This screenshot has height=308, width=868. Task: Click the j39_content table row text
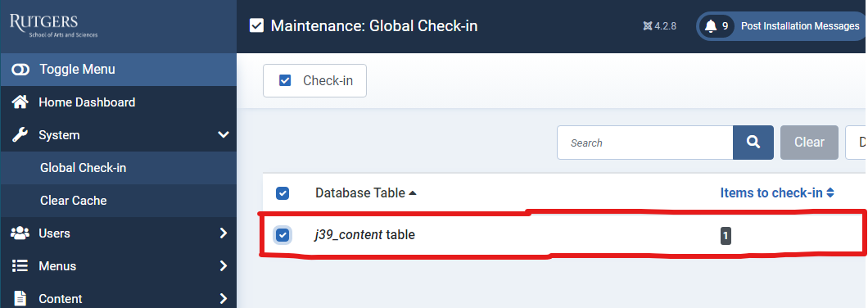click(364, 235)
